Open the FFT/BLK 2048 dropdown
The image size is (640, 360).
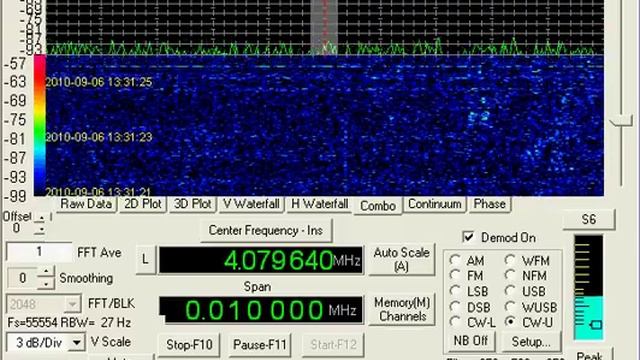pos(72,304)
